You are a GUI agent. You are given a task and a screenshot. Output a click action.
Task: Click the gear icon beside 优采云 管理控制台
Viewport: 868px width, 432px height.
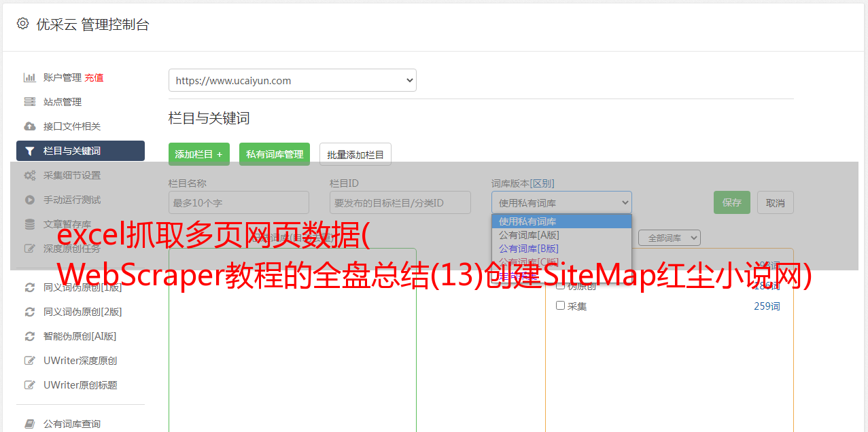(22, 24)
